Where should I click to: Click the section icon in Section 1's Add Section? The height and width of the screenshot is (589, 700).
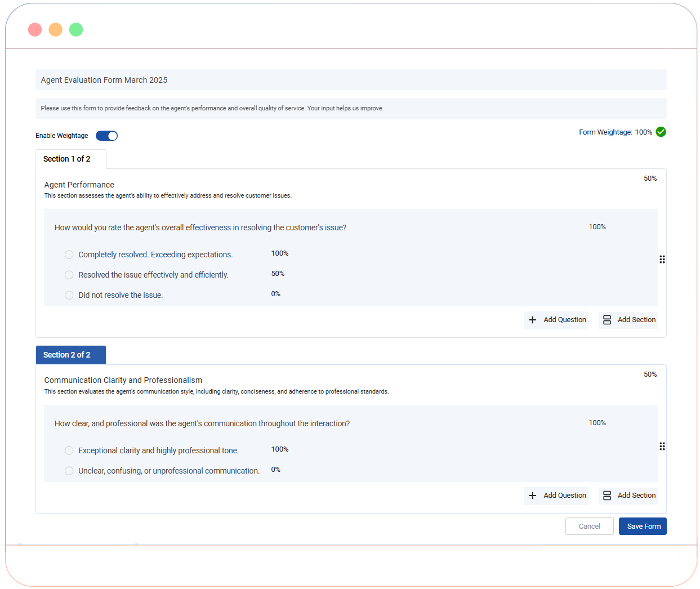(607, 320)
